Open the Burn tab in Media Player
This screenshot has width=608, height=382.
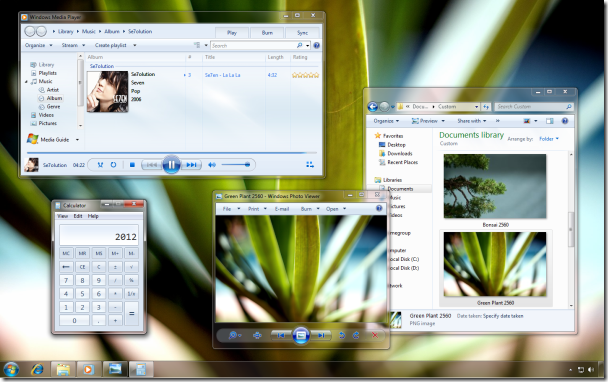(x=267, y=33)
